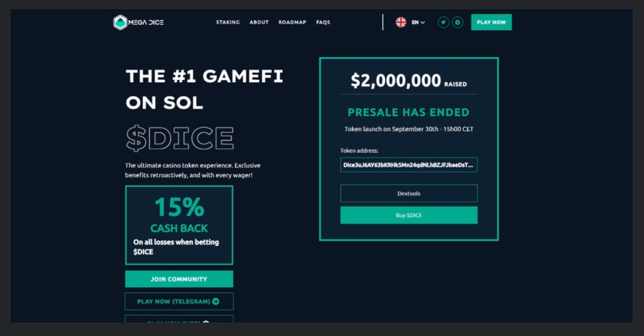Click the Join Community button
Viewport: 644px width, 336px height.
point(179,279)
